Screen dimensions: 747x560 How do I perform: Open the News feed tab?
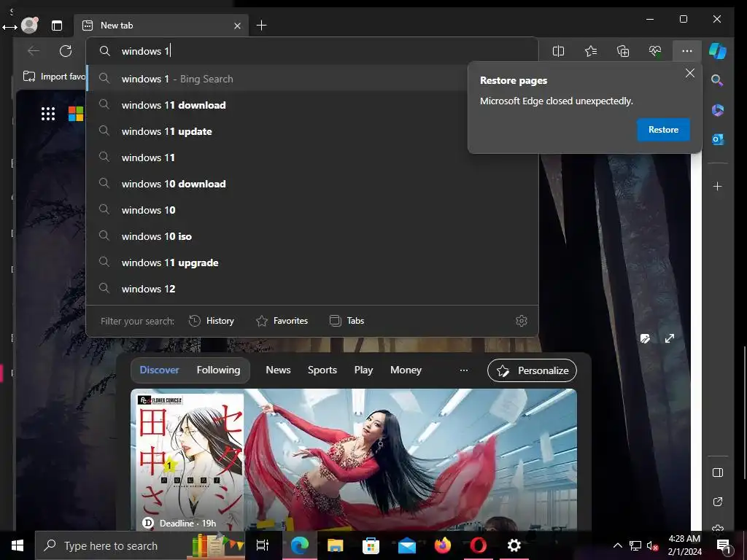click(278, 370)
